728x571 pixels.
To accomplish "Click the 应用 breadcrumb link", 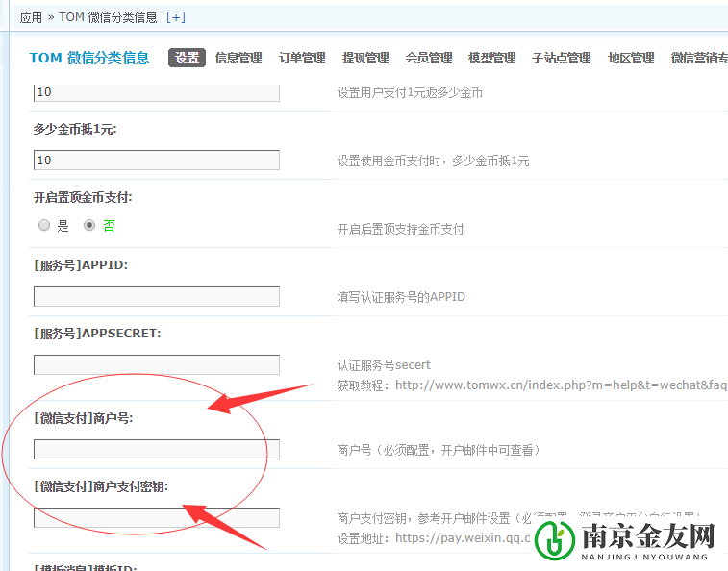I will tap(31, 17).
